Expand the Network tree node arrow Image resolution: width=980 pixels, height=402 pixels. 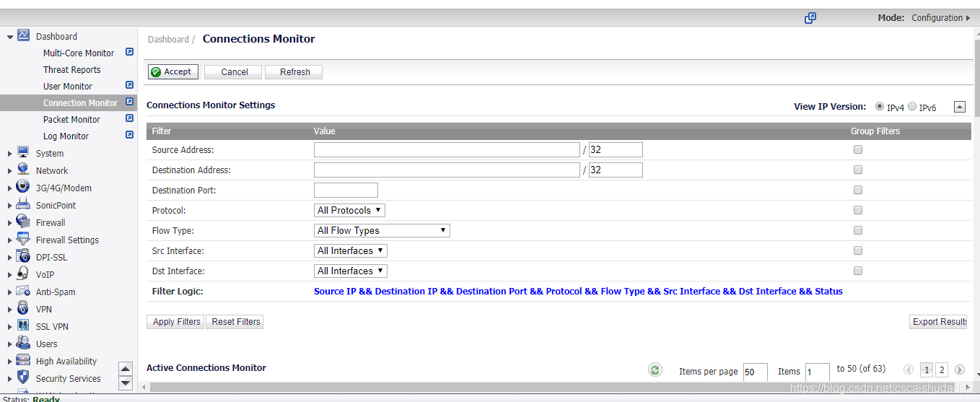(x=10, y=170)
